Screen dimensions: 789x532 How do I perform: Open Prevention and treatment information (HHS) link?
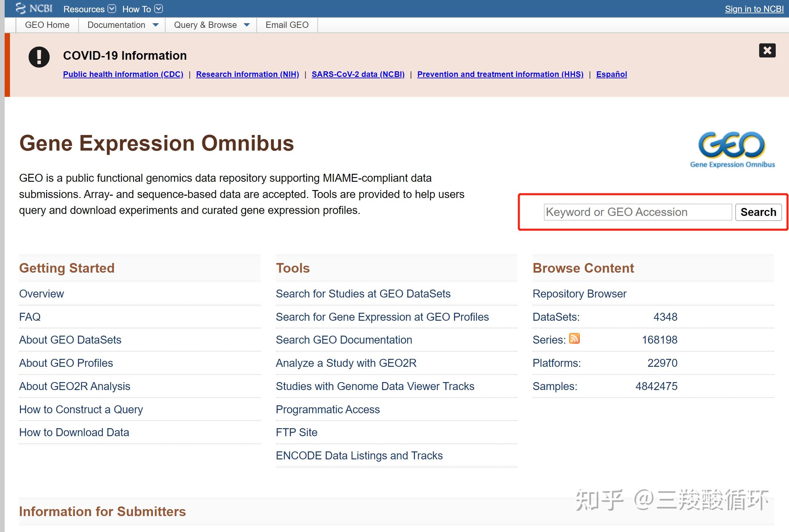click(500, 74)
